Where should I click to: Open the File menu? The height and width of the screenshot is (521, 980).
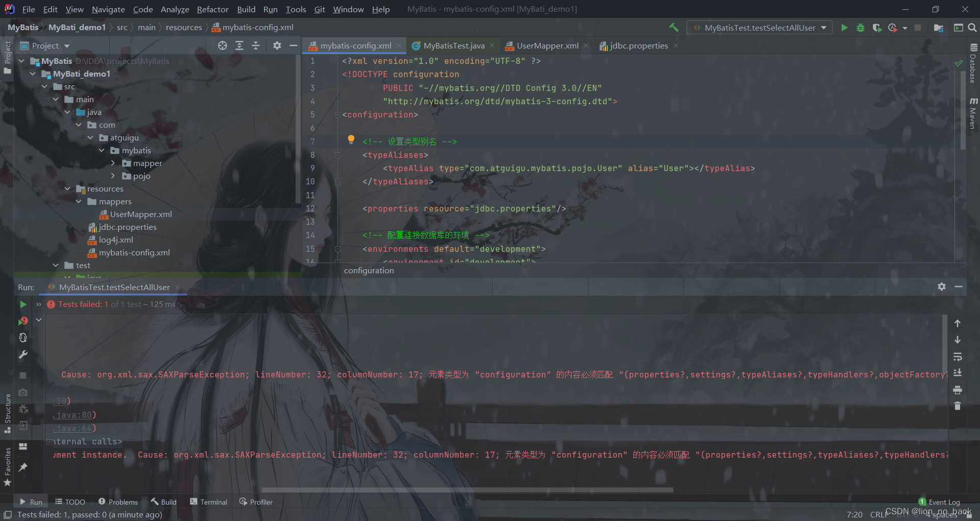(29, 9)
